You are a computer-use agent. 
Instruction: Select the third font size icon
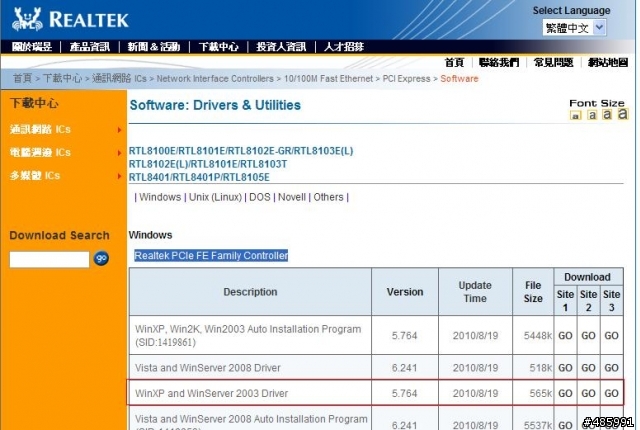pos(607,115)
